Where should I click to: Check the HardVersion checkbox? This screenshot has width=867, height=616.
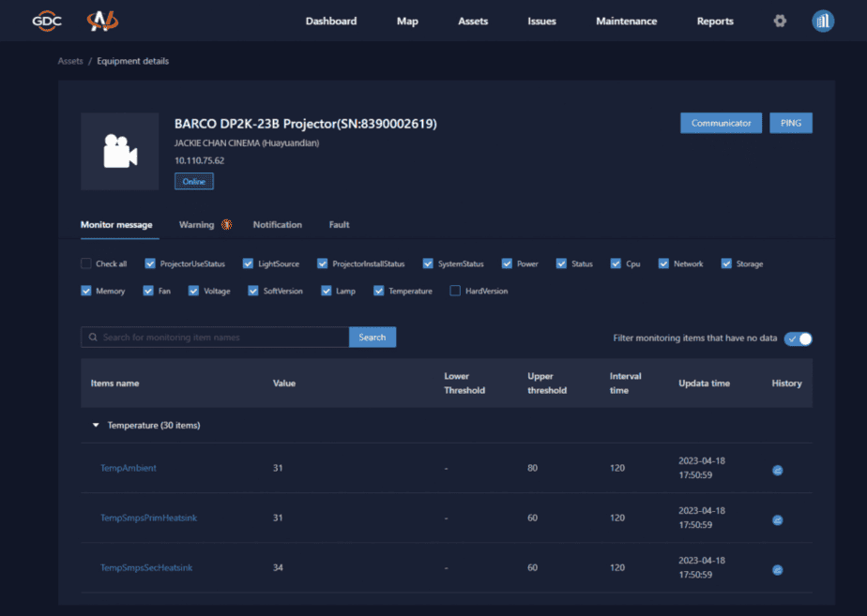455,292
